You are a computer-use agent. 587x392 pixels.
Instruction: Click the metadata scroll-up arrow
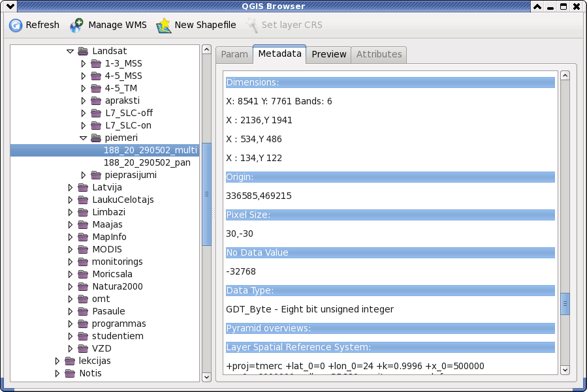[x=565, y=75]
